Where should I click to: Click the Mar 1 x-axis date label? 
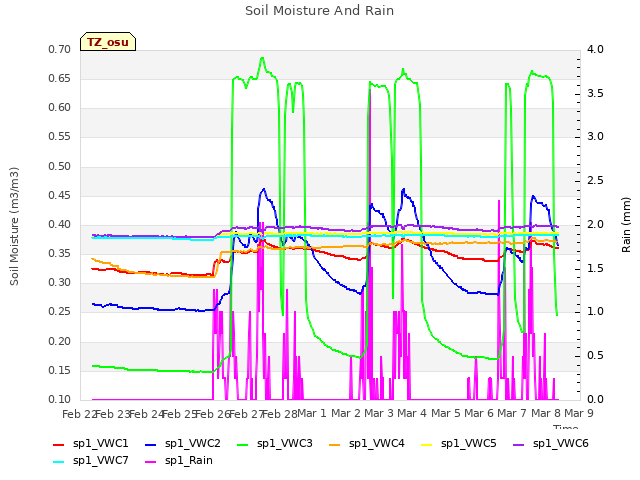(x=312, y=413)
